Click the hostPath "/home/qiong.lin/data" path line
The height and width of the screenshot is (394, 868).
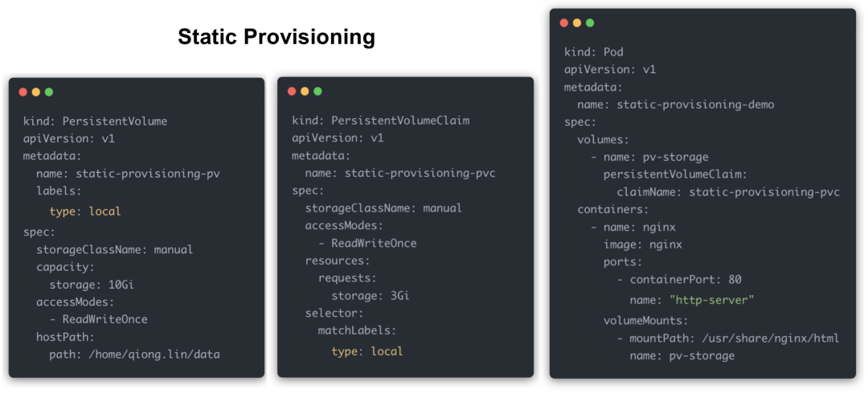pyautogui.click(x=134, y=354)
